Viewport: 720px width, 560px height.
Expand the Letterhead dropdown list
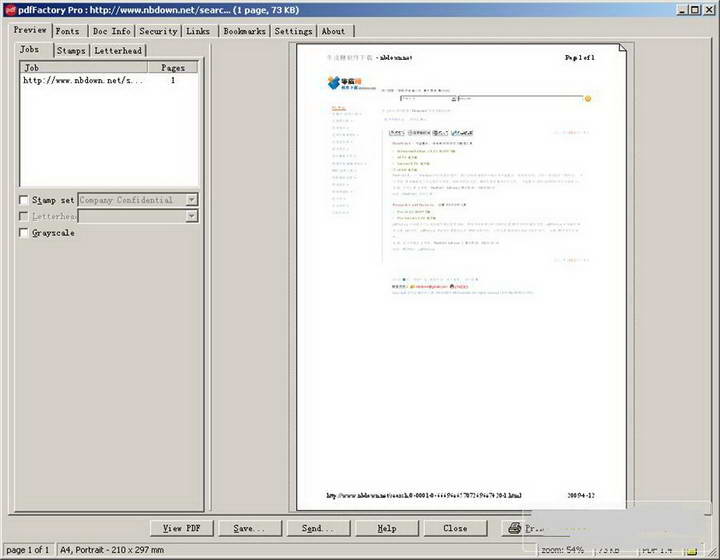pos(192,216)
